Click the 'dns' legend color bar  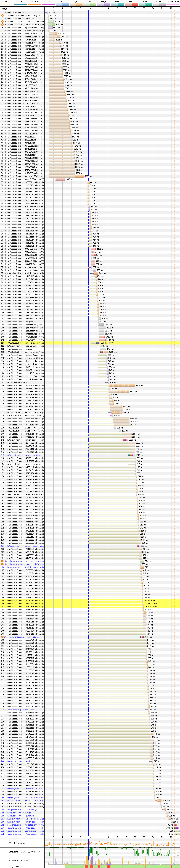20,4
